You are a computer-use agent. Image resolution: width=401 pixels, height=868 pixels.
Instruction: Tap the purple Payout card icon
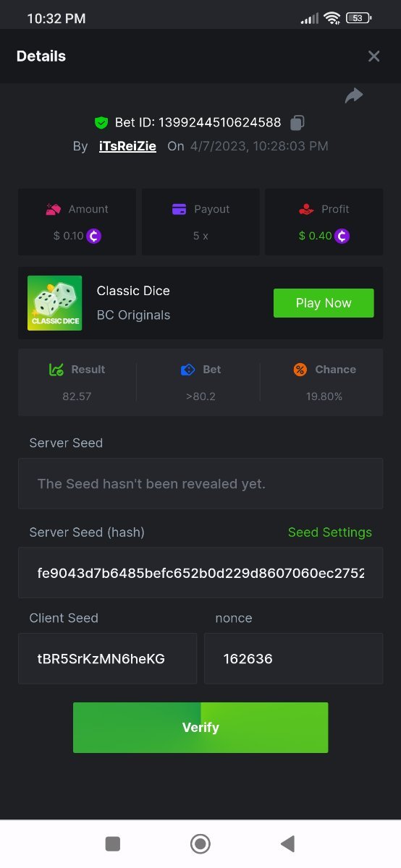tap(180, 209)
